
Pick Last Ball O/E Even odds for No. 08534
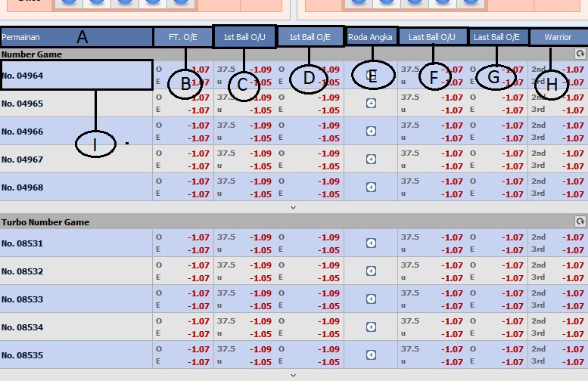[x=512, y=334]
